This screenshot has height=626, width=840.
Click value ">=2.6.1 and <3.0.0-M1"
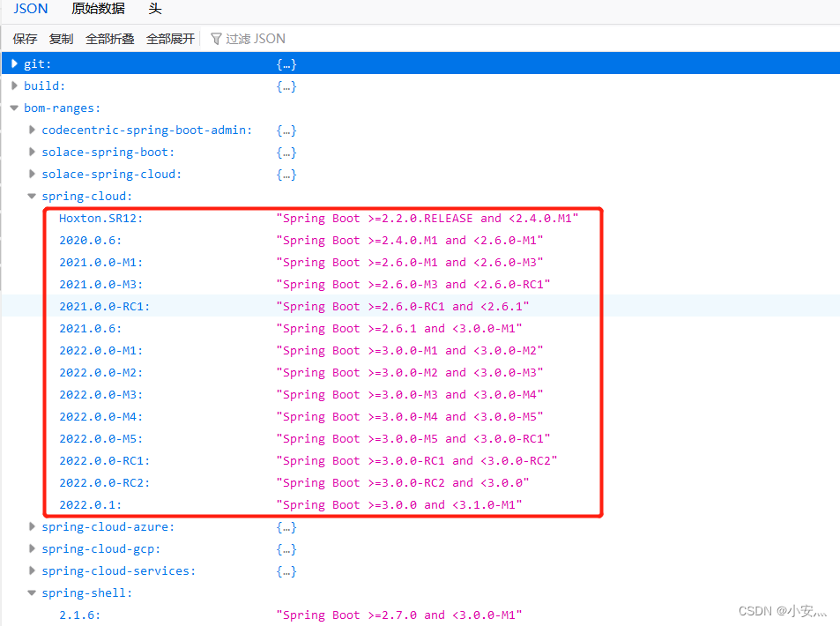(x=399, y=329)
